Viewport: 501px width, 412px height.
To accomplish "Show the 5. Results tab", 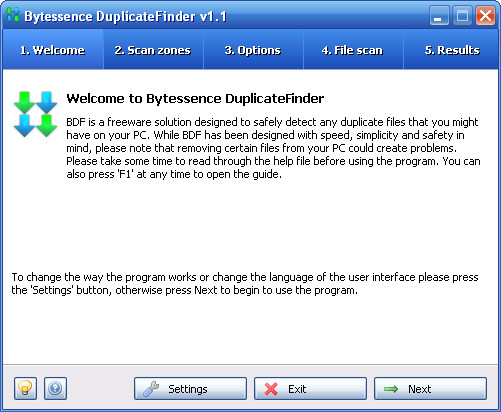I will [452, 50].
